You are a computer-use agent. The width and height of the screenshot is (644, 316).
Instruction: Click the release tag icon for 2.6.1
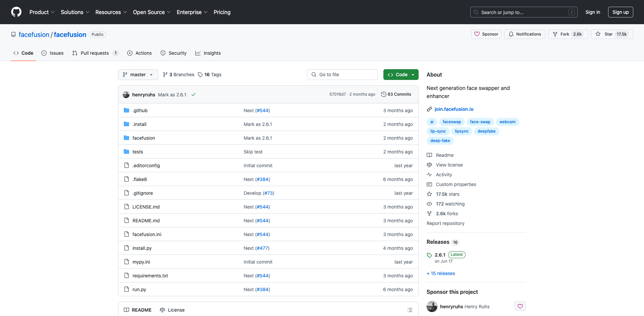tap(429, 255)
